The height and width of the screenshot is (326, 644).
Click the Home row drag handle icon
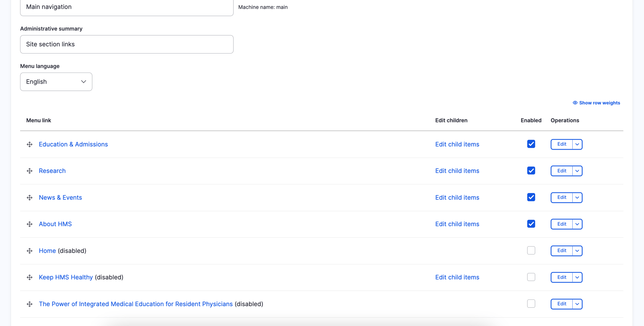point(30,251)
